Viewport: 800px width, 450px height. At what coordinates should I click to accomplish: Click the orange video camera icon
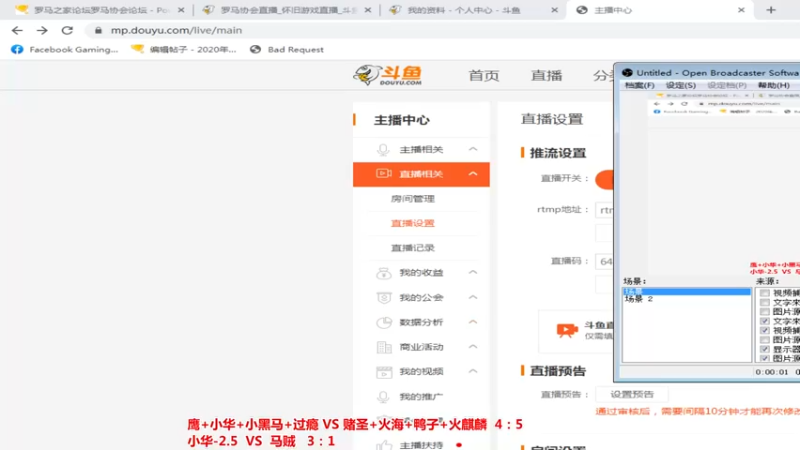567,330
